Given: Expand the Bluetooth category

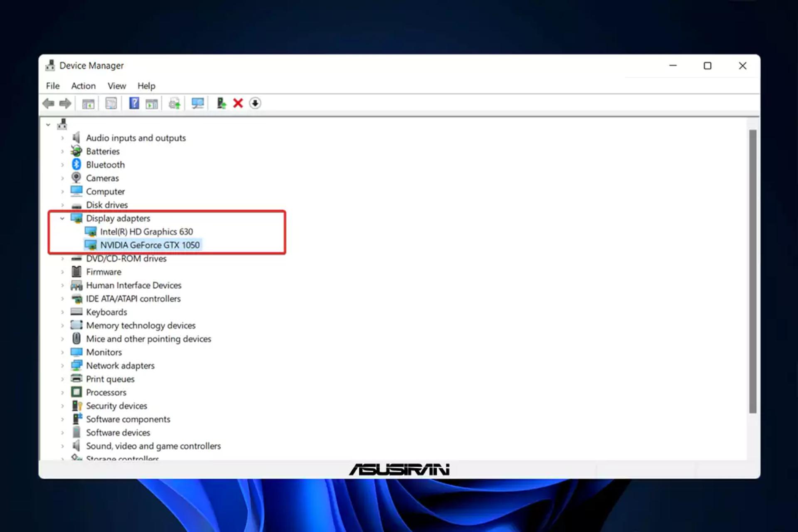Looking at the screenshot, I should coord(62,165).
